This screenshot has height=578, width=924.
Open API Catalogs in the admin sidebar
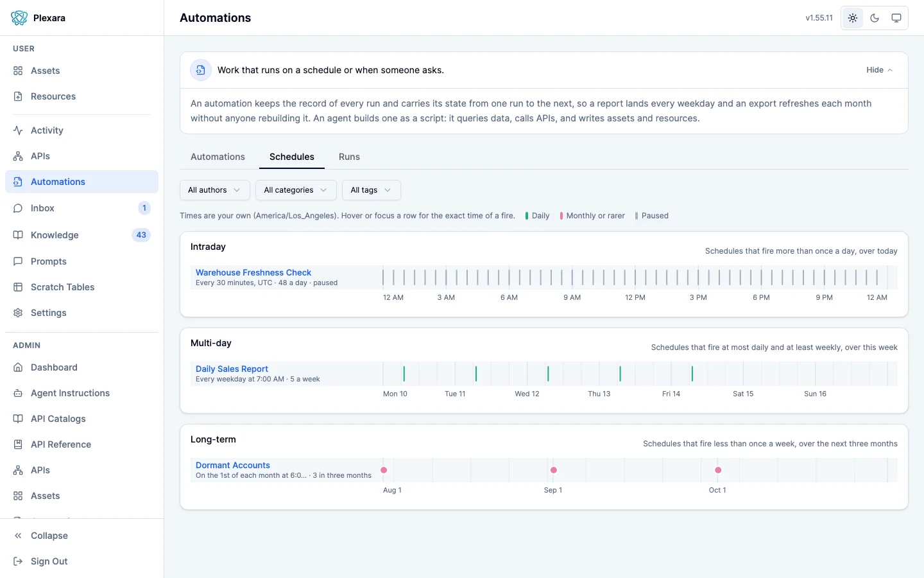point(81,419)
